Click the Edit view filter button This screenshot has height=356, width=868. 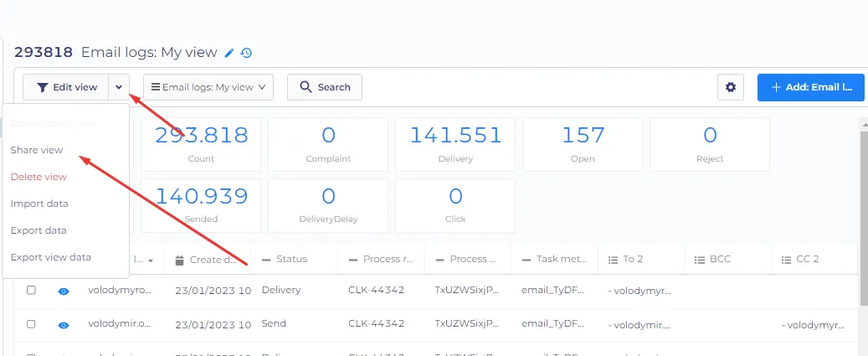[x=66, y=87]
